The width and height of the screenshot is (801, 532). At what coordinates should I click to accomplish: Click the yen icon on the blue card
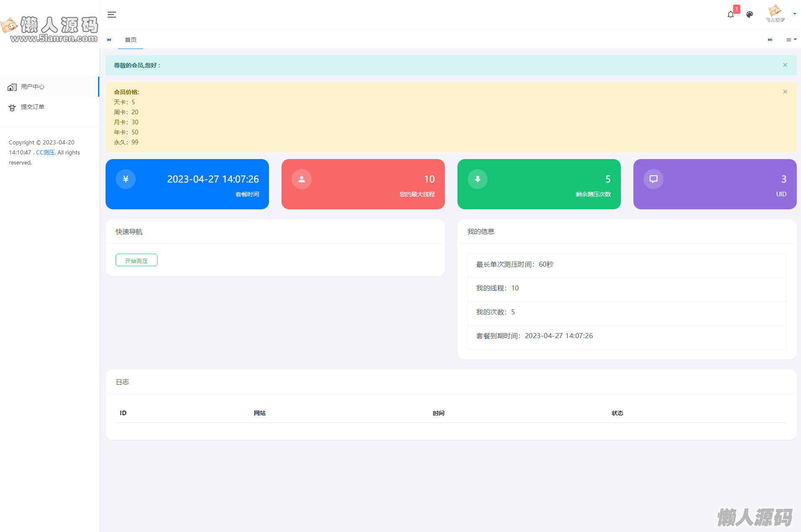click(x=126, y=179)
